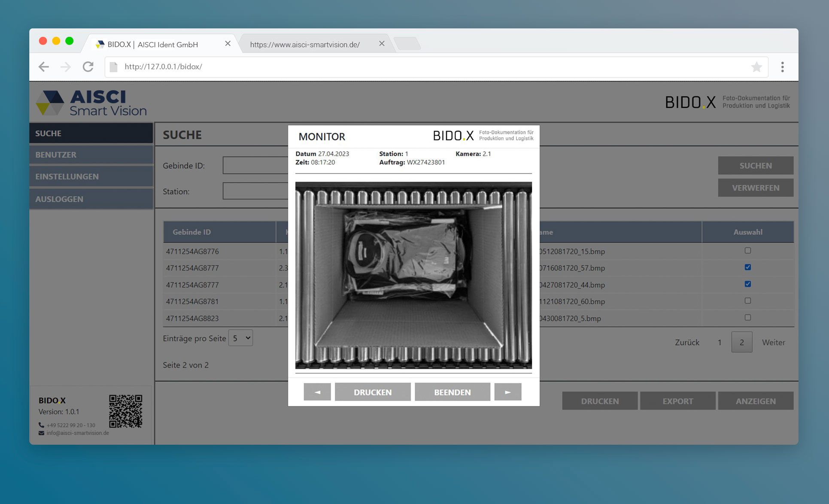Open Einträge pro Seite dropdown
This screenshot has height=504, width=829.
click(x=240, y=338)
